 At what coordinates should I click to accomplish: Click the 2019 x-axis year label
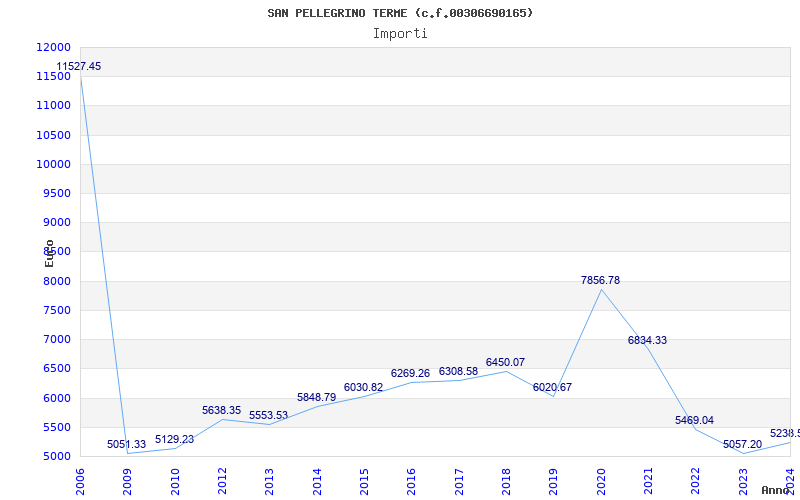pos(554,482)
